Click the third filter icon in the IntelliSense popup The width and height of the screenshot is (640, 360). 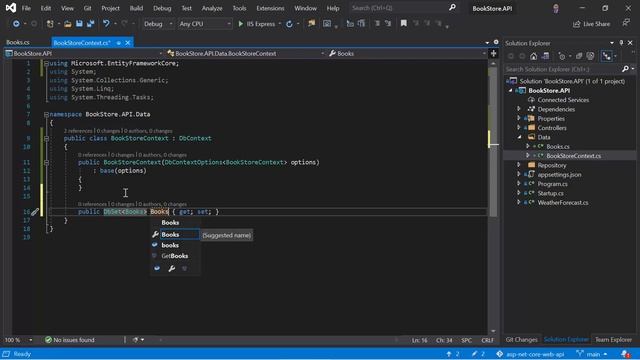tap(184, 268)
